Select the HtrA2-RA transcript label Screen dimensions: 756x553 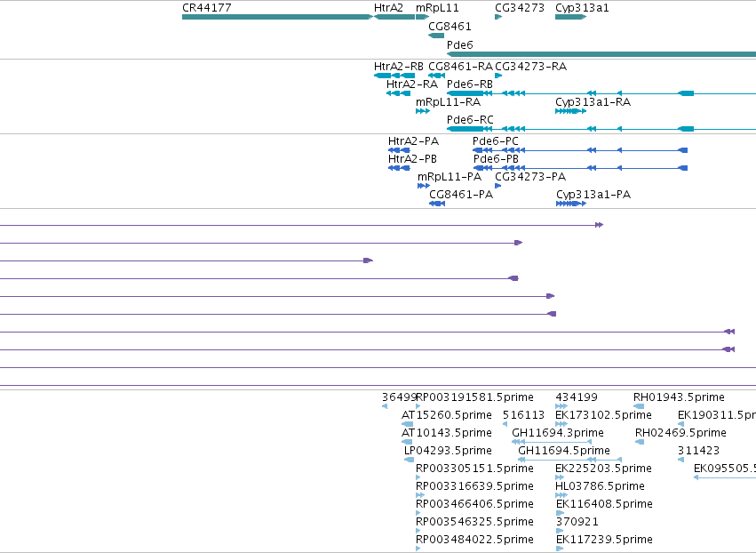point(412,84)
